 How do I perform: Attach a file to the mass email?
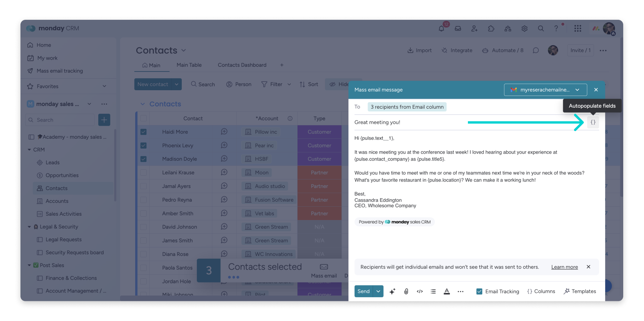(x=406, y=291)
